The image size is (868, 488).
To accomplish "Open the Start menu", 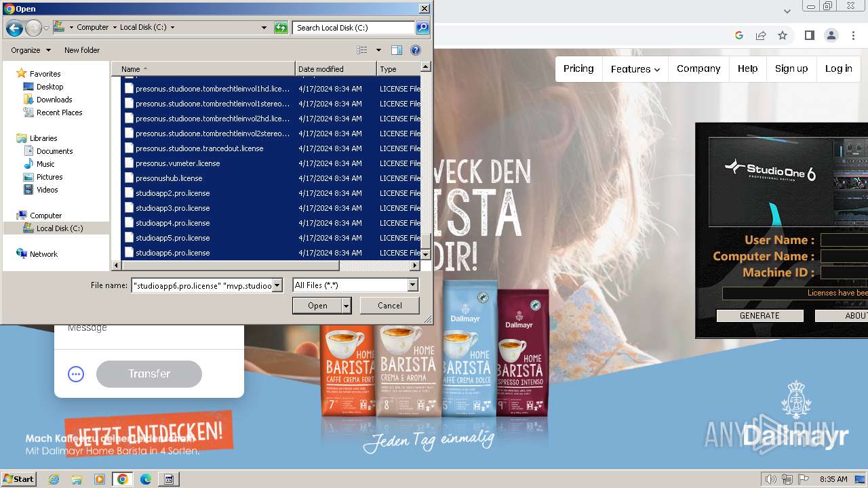I will point(18,479).
